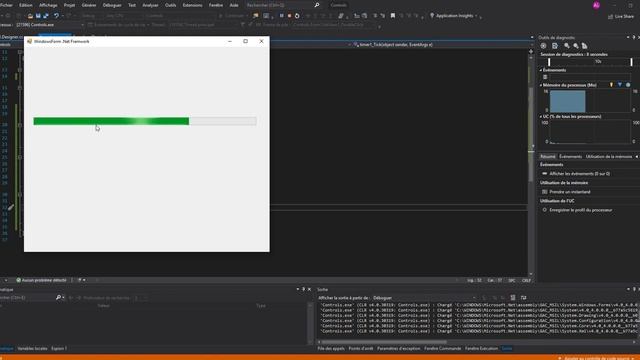Switch to File des appels tab
The height and width of the screenshot is (360, 640).
331,349
